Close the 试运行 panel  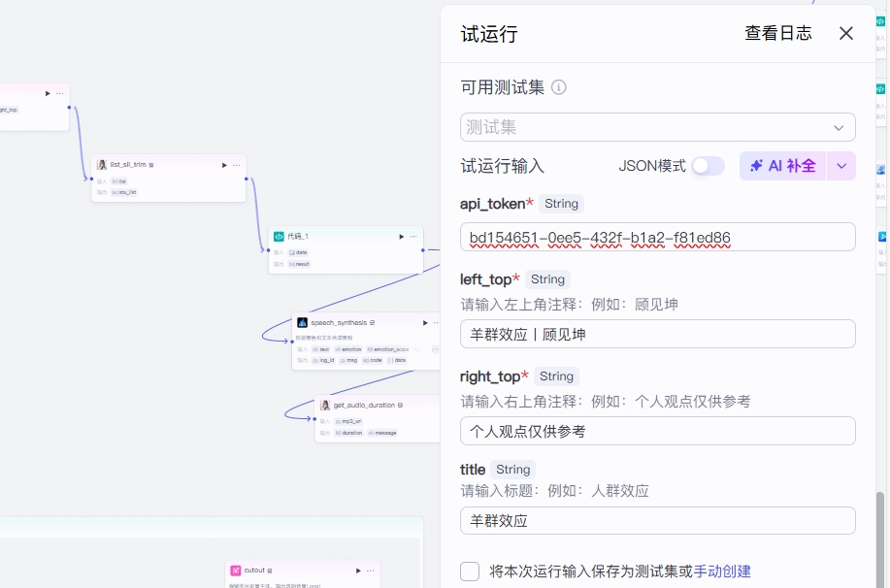pyautogui.click(x=846, y=33)
